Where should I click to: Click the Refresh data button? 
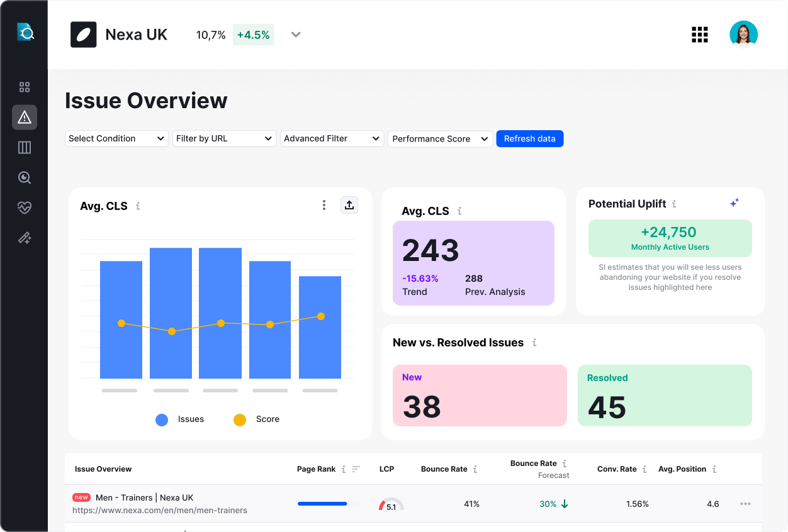529,138
